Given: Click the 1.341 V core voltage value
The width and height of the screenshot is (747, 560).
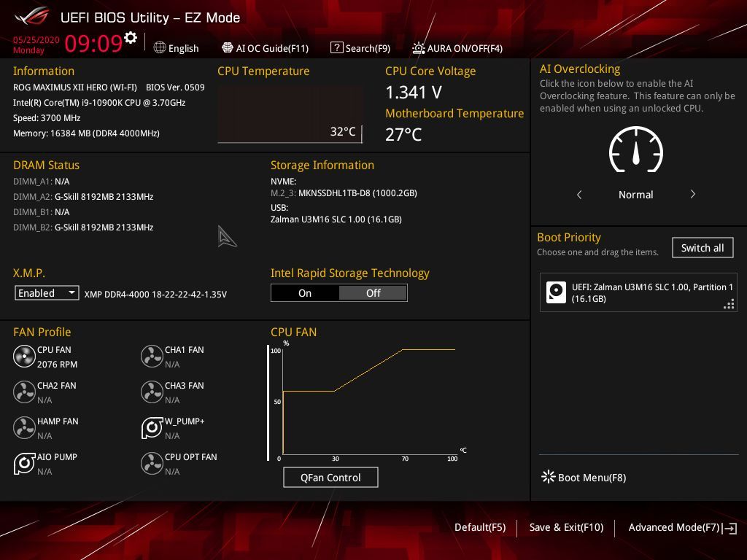Looking at the screenshot, I should pyautogui.click(x=414, y=93).
